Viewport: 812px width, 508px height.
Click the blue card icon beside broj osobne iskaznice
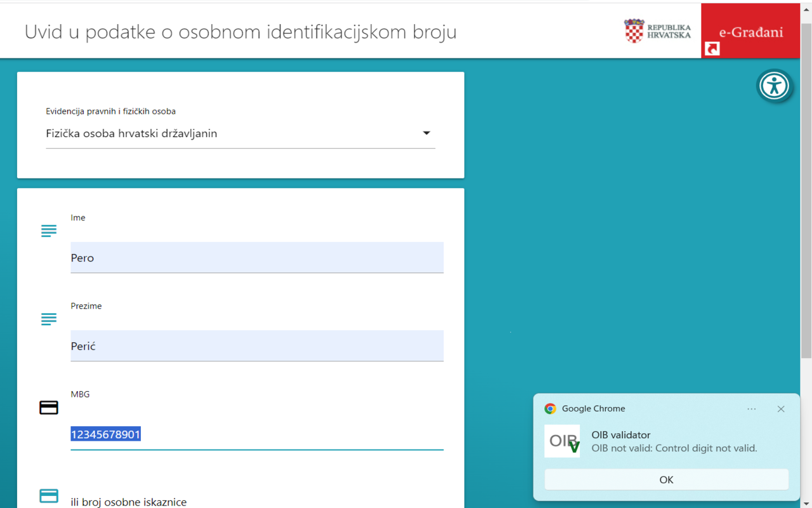(x=49, y=496)
